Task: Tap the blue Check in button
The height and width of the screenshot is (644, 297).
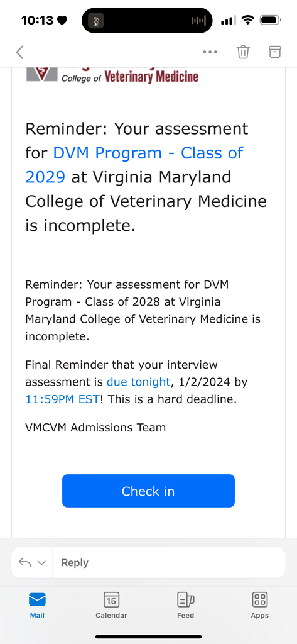Action: click(x=148, y=491)
